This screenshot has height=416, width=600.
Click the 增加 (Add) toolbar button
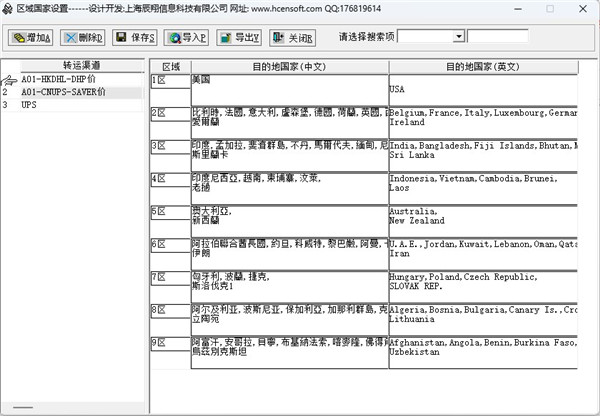click(31, 38)
